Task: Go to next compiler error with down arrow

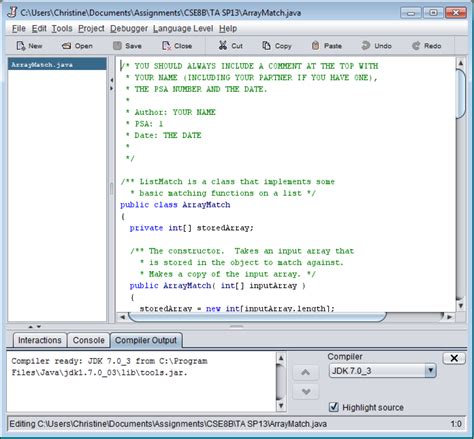Action: (x=306, y=392)
